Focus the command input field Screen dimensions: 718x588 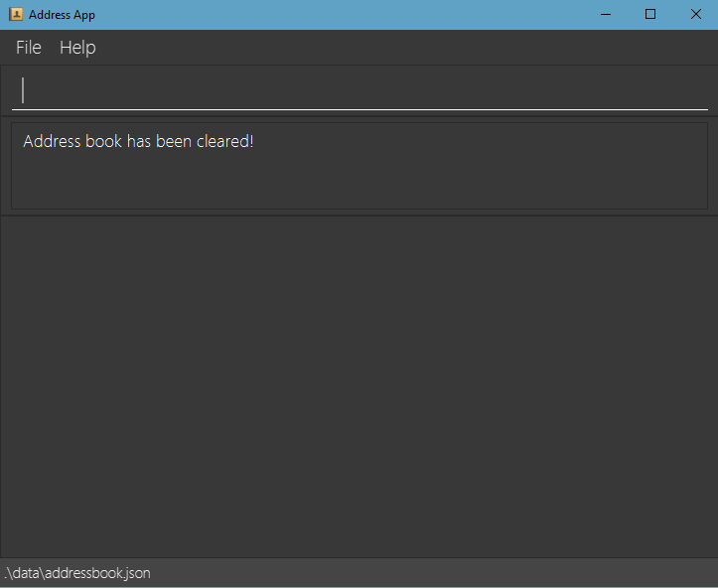pyautogui.click(x=359, y=90)
